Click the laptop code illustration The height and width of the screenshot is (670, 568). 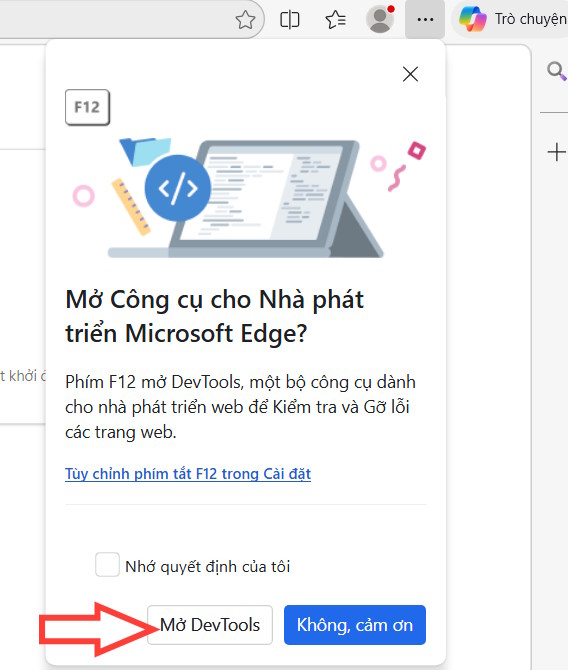point(248,197)
